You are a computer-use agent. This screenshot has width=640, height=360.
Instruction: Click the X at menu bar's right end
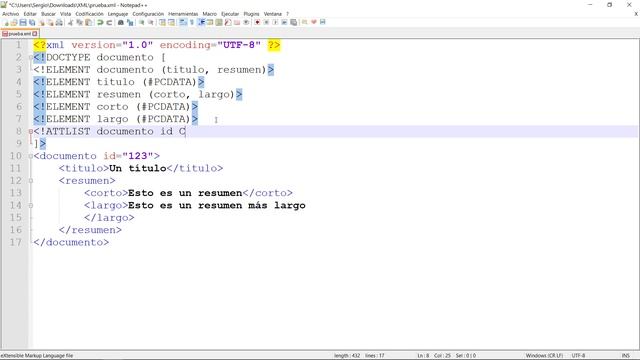point(636,14)
